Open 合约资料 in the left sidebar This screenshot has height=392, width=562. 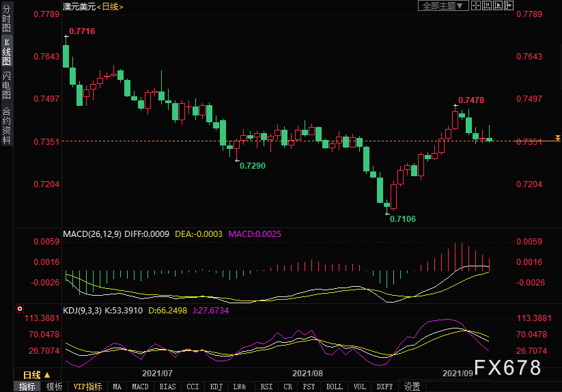[x=6, y=126]
